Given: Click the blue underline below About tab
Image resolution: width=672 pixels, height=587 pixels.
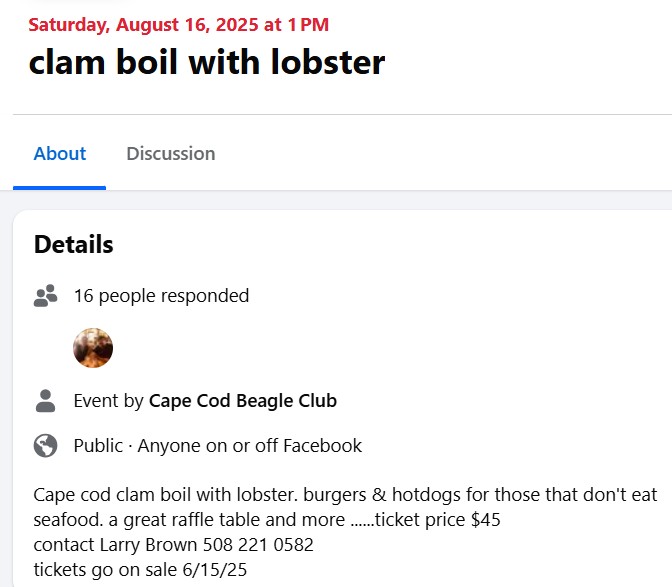Looking at the screenshot, I should point(60,188).
